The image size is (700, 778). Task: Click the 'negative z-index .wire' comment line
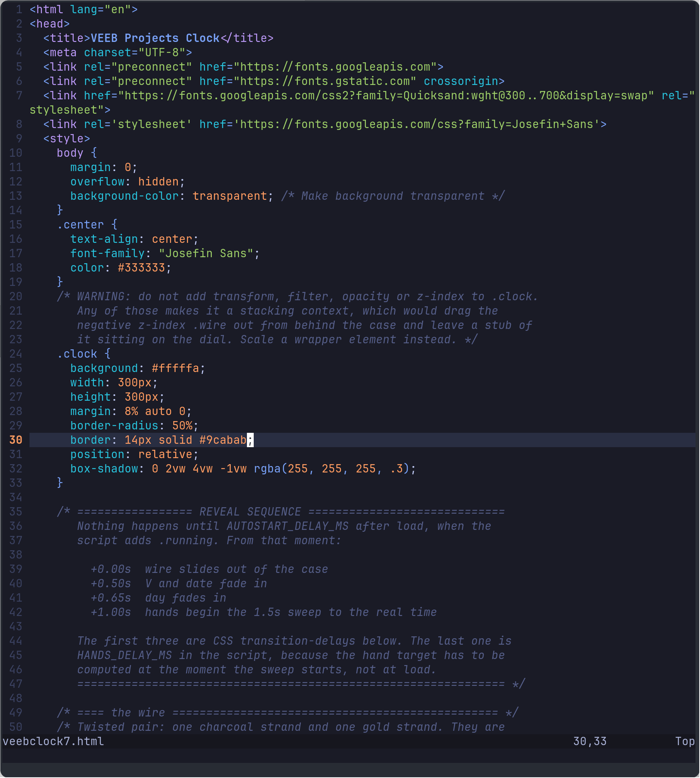[x=305, y=326]
